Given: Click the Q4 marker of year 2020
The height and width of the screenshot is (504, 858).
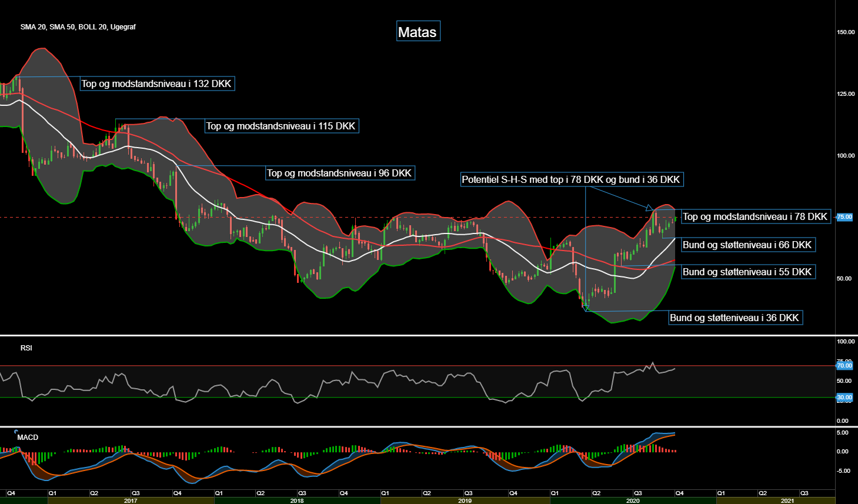Looking at the screenshot, I should click(x=679, y=493).
